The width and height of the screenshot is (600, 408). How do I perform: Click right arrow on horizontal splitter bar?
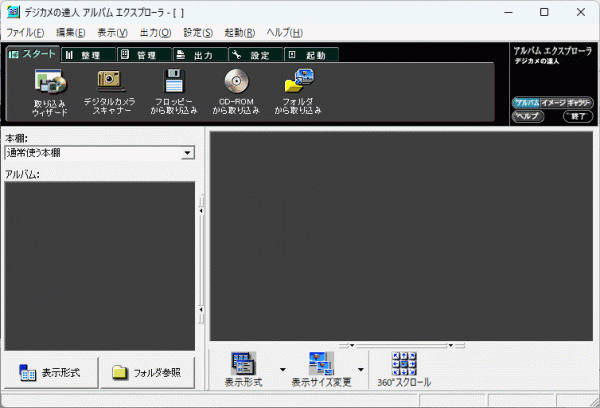tap(451, 346)
